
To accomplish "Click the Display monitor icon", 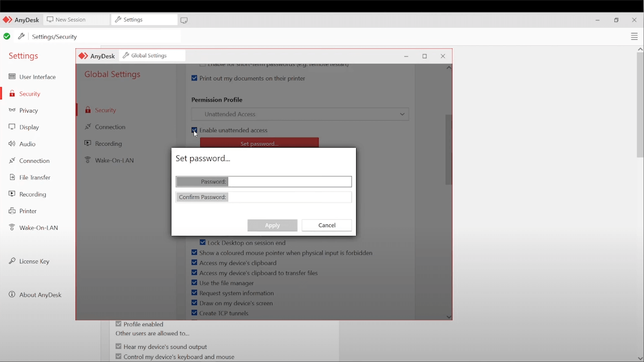I will click(x=12, y=127).
